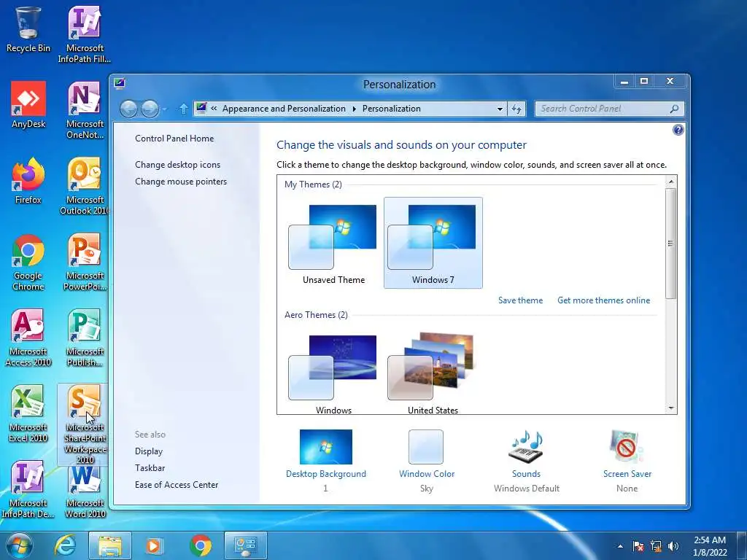Launch Firefox from the desktop
The image size is (747, 560).
click(28, 181)
